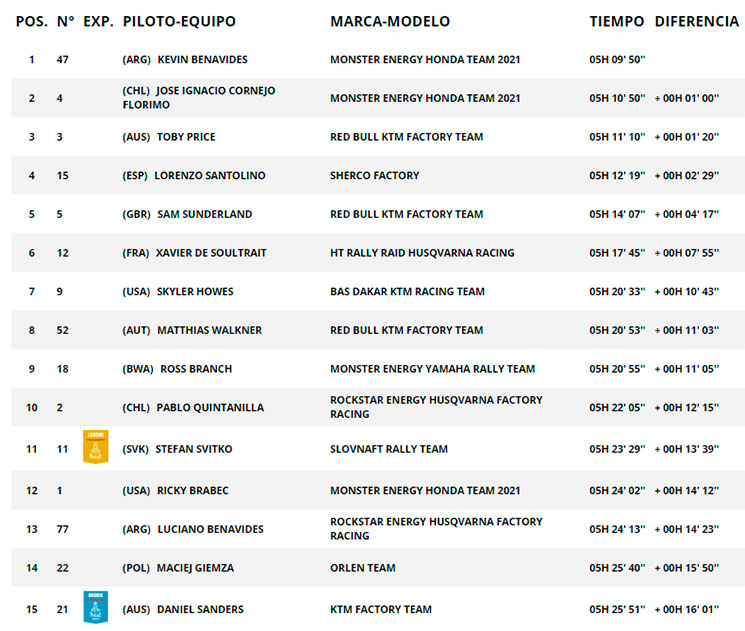
Task: Click the Orlen Team name
Action: 363,568
